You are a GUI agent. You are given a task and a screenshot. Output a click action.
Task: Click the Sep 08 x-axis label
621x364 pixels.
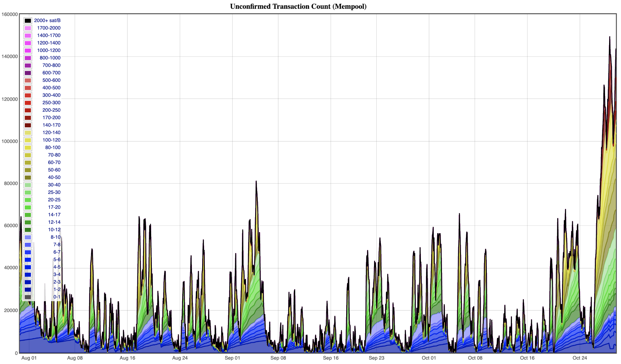pos(278,358)
